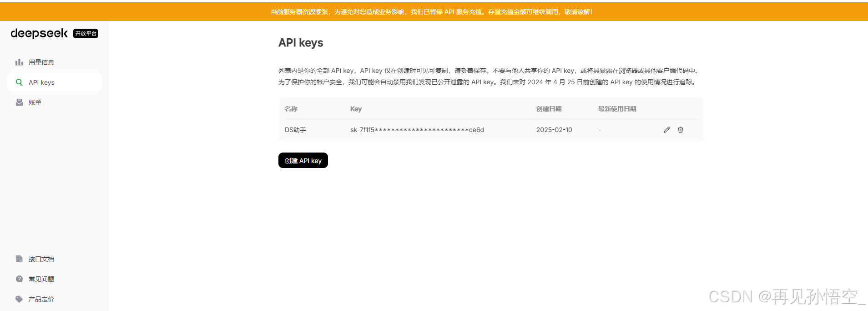Click the 创建 API key button
The width and height of the screenshot is (868, 311).
[x=303, y=160]
